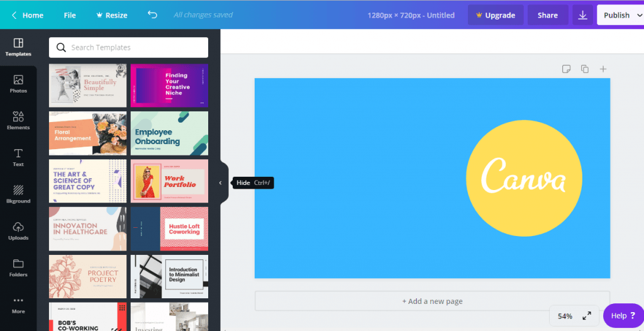Screen dimensions: 644x331
Task: Click the download icon in header
Action: (582, 15)
